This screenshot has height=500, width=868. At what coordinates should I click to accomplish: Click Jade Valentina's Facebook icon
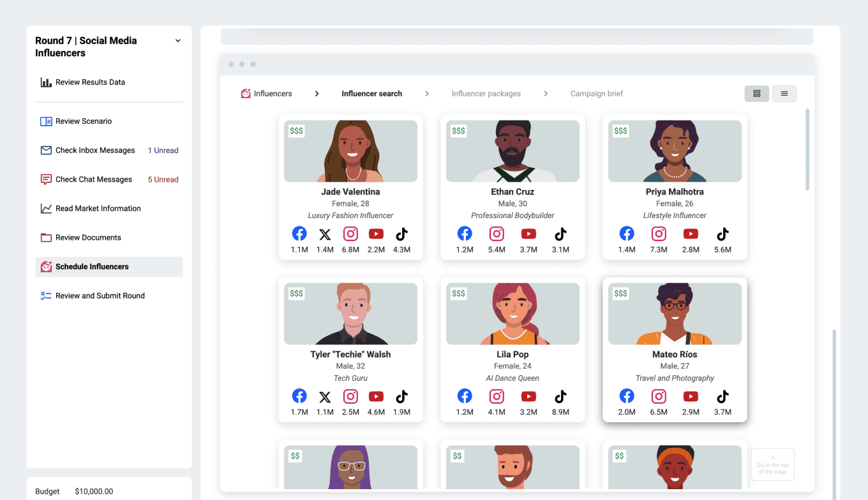coord(299,233)
